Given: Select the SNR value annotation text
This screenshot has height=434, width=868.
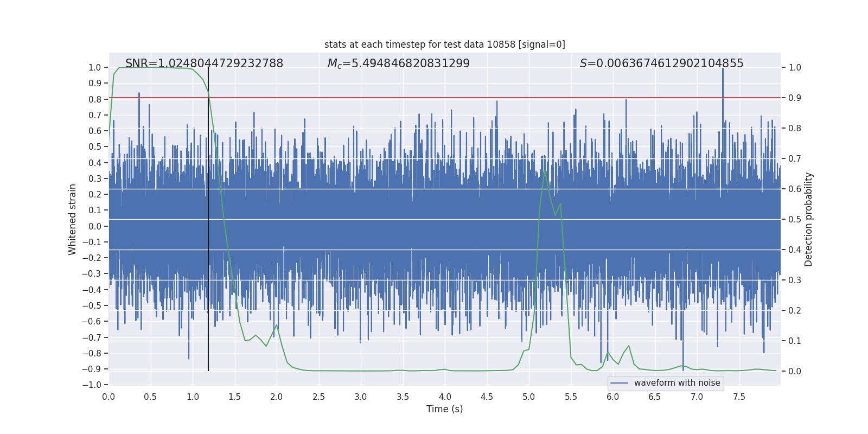Looking at the screenshot, I should 204,63.
